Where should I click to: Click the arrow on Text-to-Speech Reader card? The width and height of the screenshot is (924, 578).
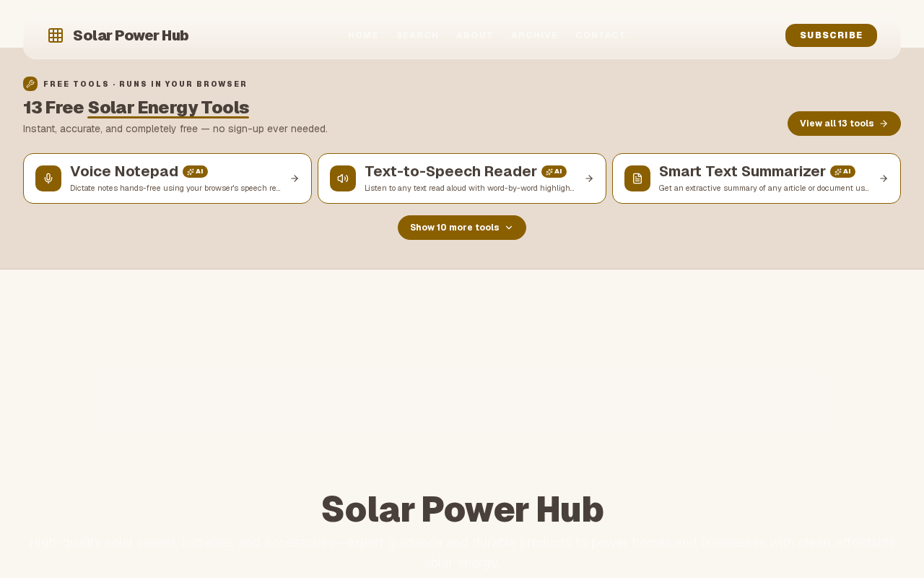(x=589, y=178)
